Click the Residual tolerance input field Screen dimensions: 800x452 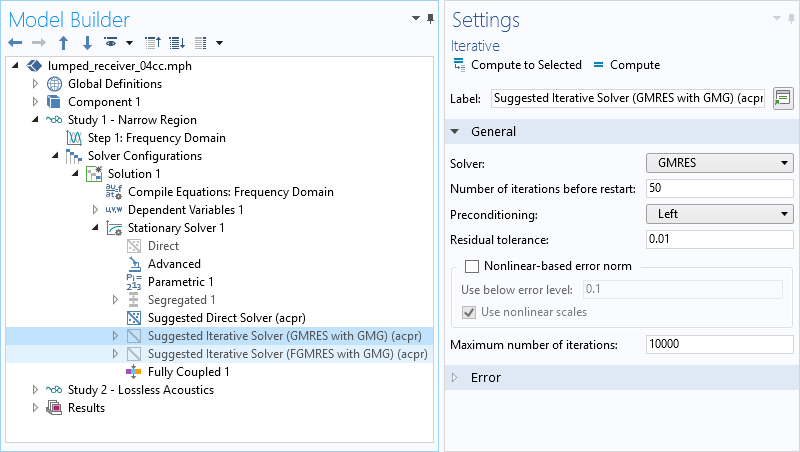click(x=719, y=240)
